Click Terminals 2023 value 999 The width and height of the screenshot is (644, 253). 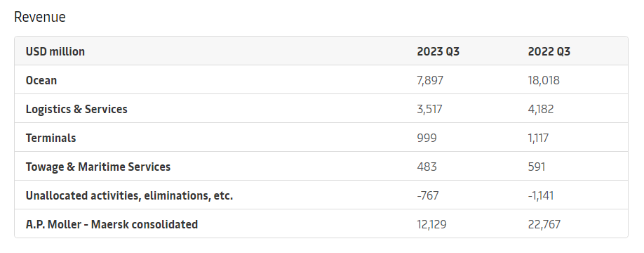click(427, 138)
